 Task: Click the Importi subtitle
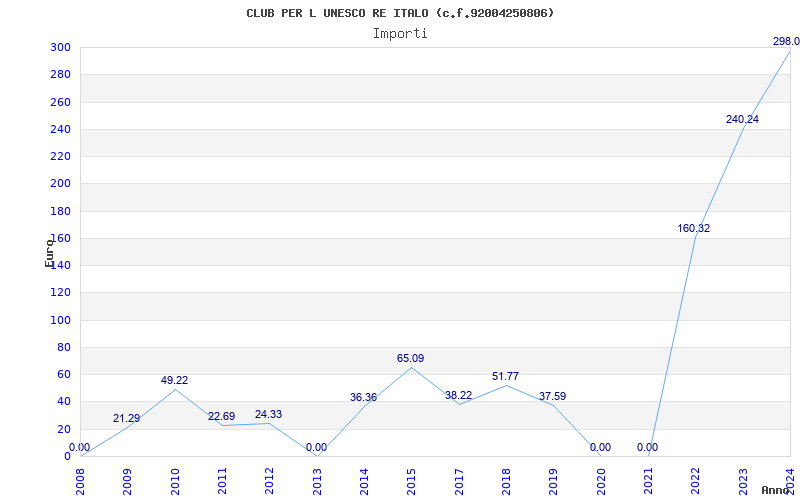pyautogui.click(x=400, y=33)
